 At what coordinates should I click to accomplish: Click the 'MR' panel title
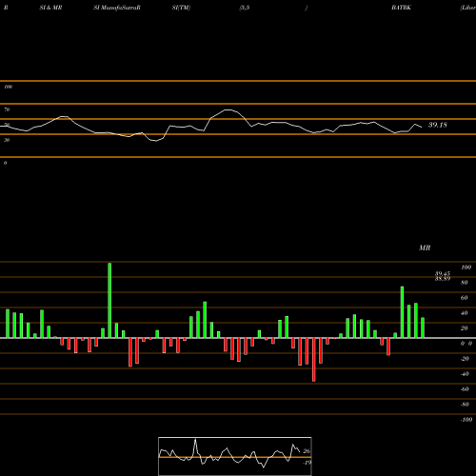click(425, 248)
